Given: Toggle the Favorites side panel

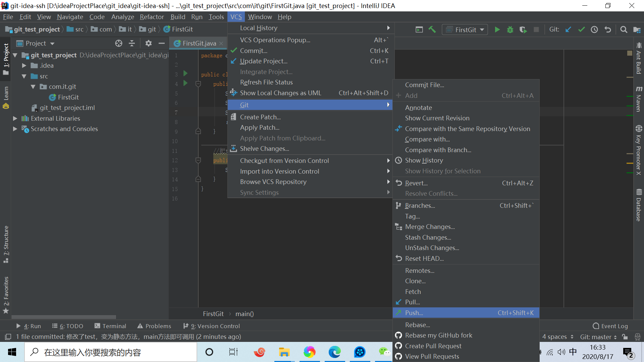Looking at the screenshot, I should [x=6, y=295].
